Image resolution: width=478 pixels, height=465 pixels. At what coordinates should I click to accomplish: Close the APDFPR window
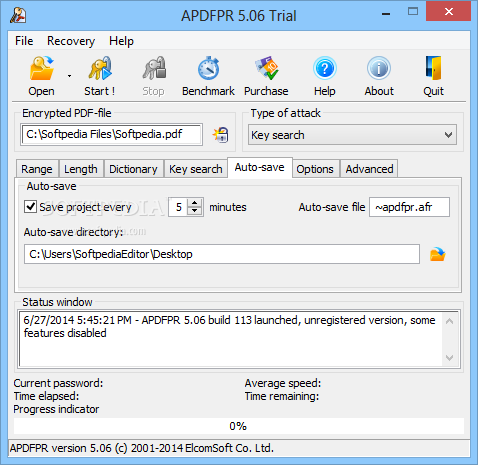click(x=449, y=12)
